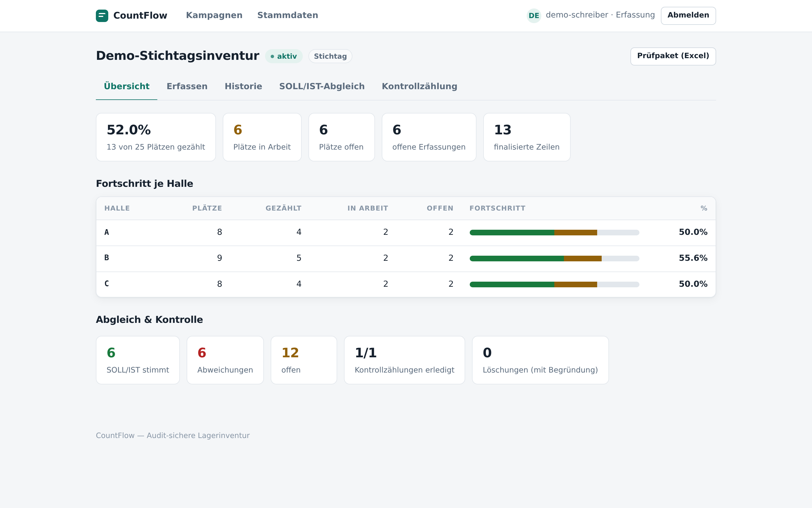Click the aktiv status badge
The width and height of the screenshot is (812, 508).
click(284, 56)
